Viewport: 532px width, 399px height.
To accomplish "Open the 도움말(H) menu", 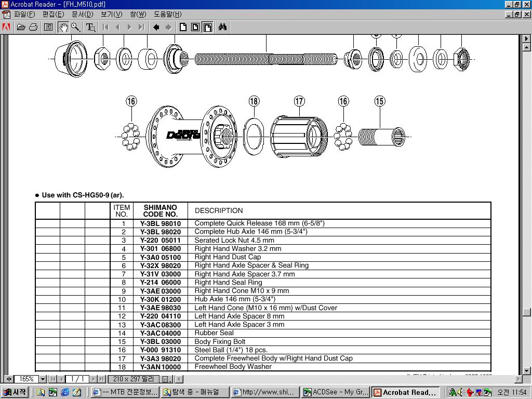I will pyautogui.click(x=168, y=14).
